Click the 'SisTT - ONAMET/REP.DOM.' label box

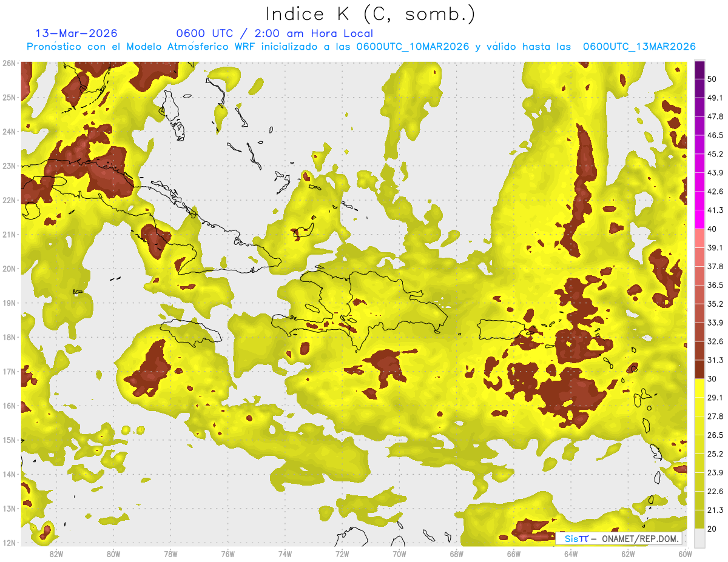pyautogui.click(x=619, y=538)
